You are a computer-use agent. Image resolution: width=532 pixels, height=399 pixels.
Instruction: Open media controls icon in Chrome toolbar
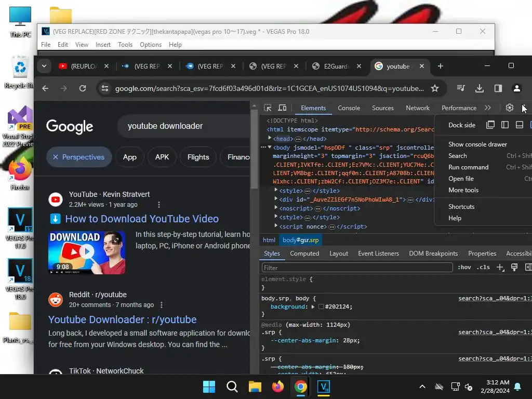461,88
